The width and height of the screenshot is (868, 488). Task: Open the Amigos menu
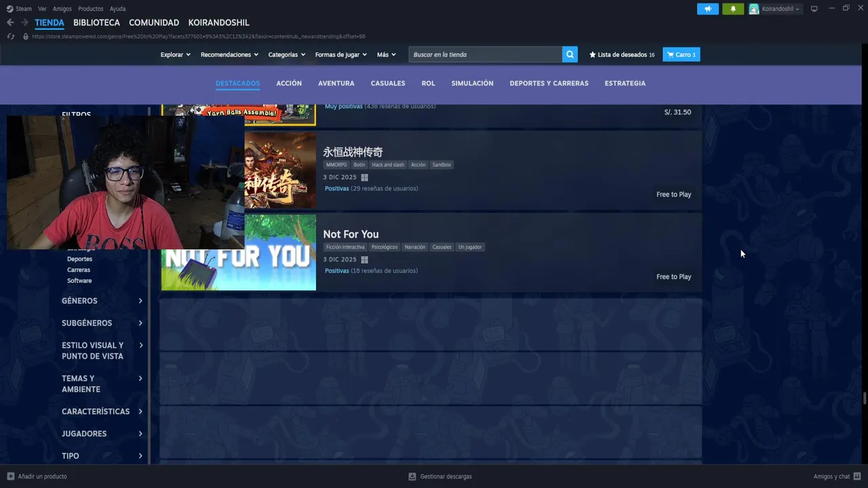[x=62, y=9]
